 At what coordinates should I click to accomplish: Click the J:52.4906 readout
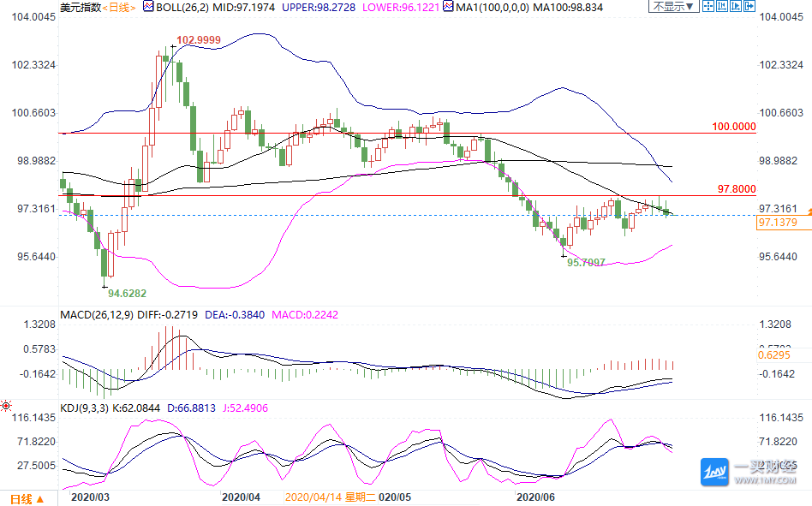coord(246,408)
